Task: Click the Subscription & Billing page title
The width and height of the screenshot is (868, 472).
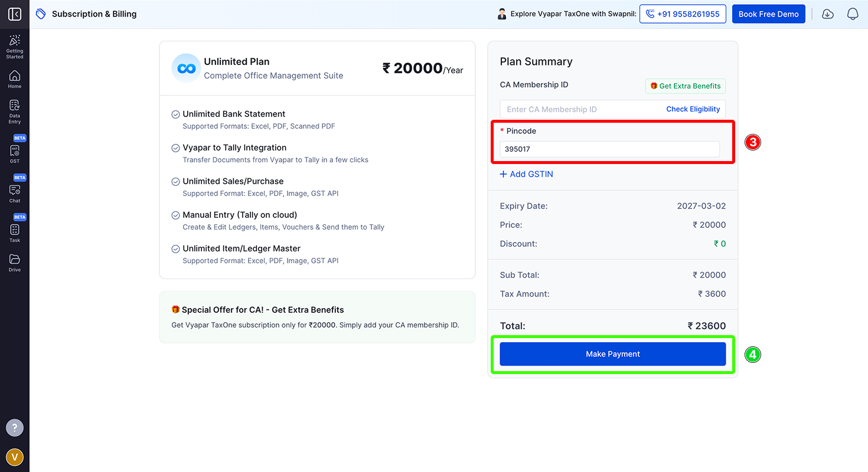Action: tap(94, 14)
